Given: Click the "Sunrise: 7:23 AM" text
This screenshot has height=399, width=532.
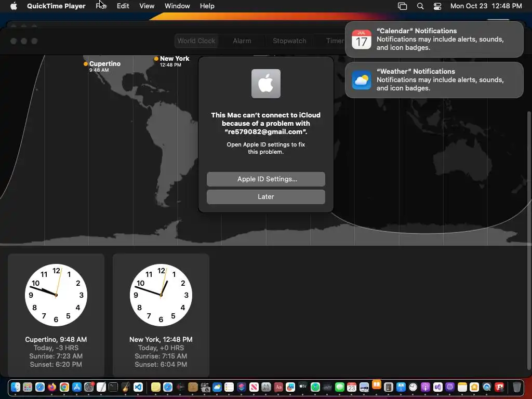Looking at the screenshot, I should tap(56, 356).
